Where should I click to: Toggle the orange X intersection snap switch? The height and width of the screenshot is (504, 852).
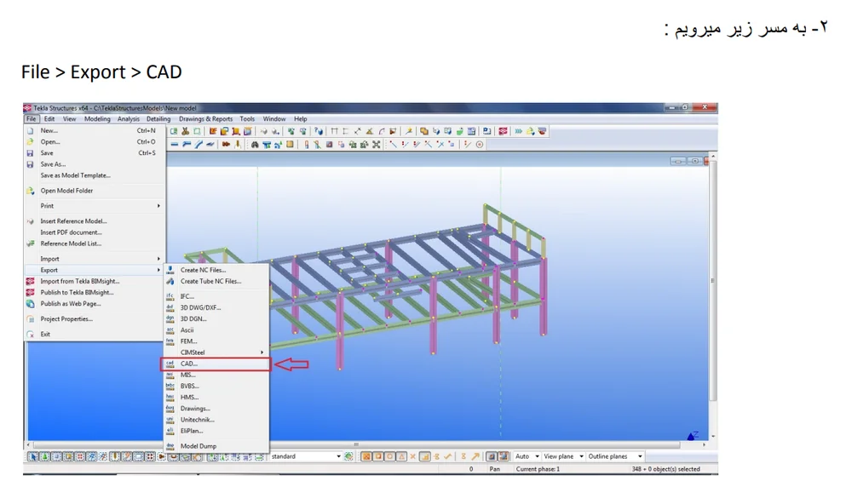413,456
